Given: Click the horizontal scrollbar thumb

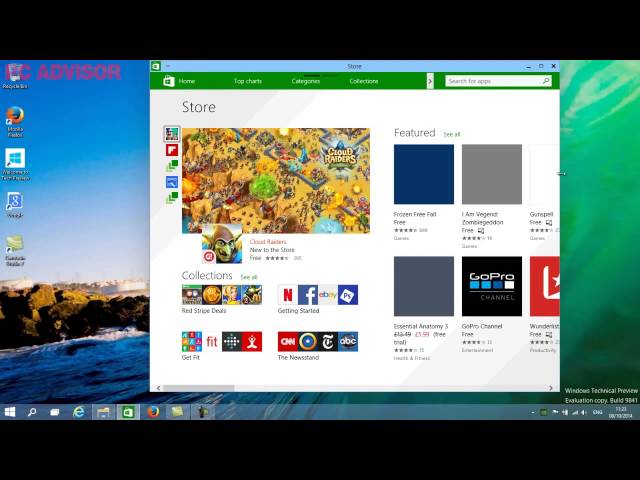Looking at the screenshot, I should pos(199,388).
